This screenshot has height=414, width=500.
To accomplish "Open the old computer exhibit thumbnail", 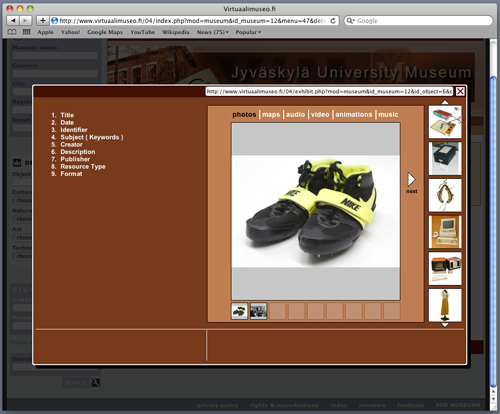I will point(445,232).
